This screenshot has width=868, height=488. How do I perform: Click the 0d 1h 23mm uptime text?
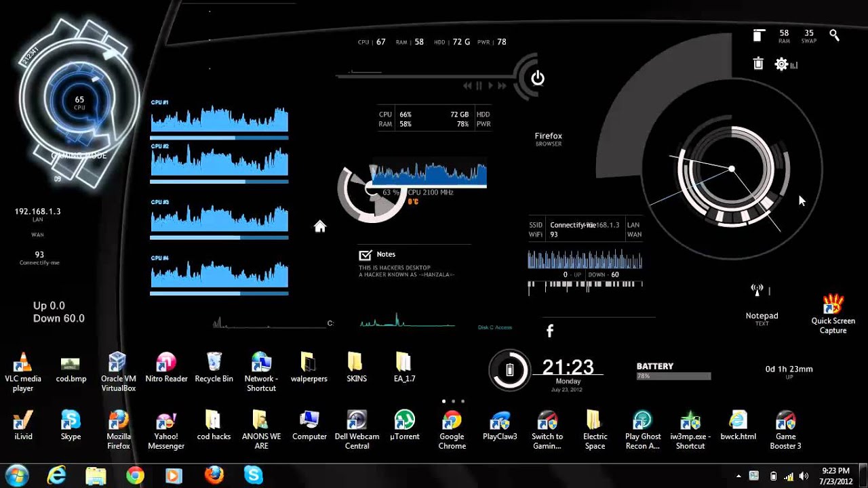(x=789, y=369)
